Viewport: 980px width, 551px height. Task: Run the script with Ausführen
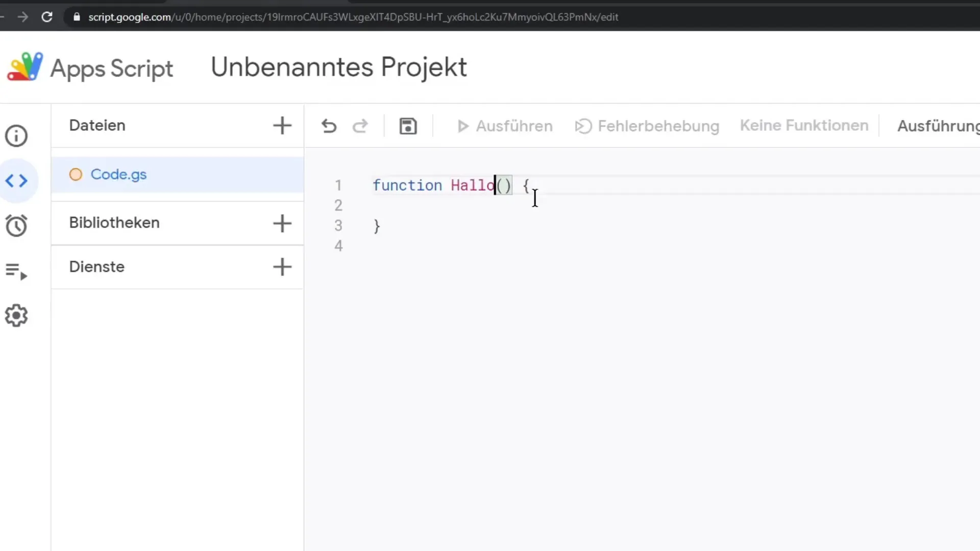pyautogui.click(x=505, y=126)
